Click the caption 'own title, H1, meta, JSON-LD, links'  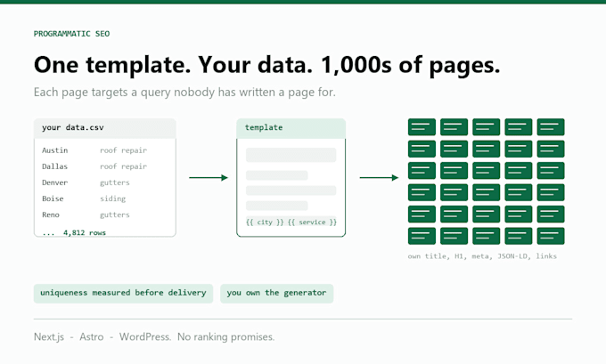click(x=482, y=256)
